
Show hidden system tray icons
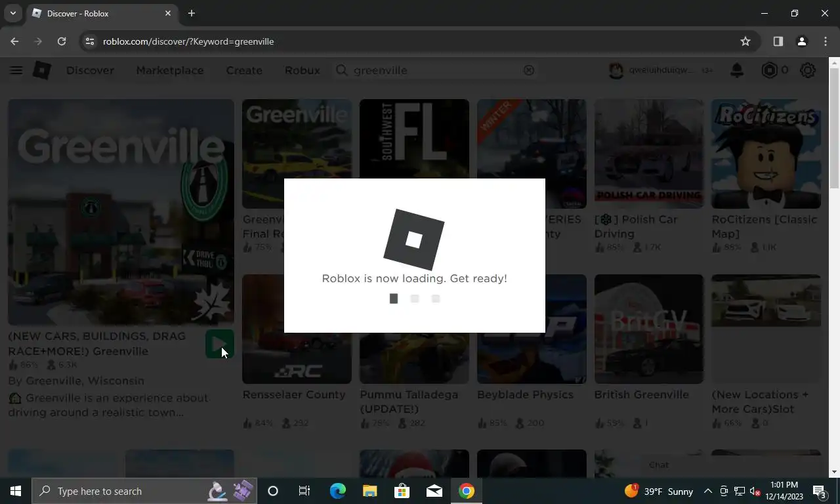pyautogui.click(x=707, y=491)
